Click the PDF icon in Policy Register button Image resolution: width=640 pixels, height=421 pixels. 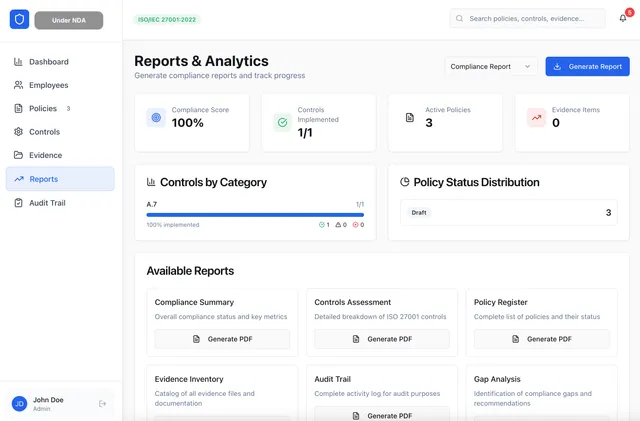(516, 339)
